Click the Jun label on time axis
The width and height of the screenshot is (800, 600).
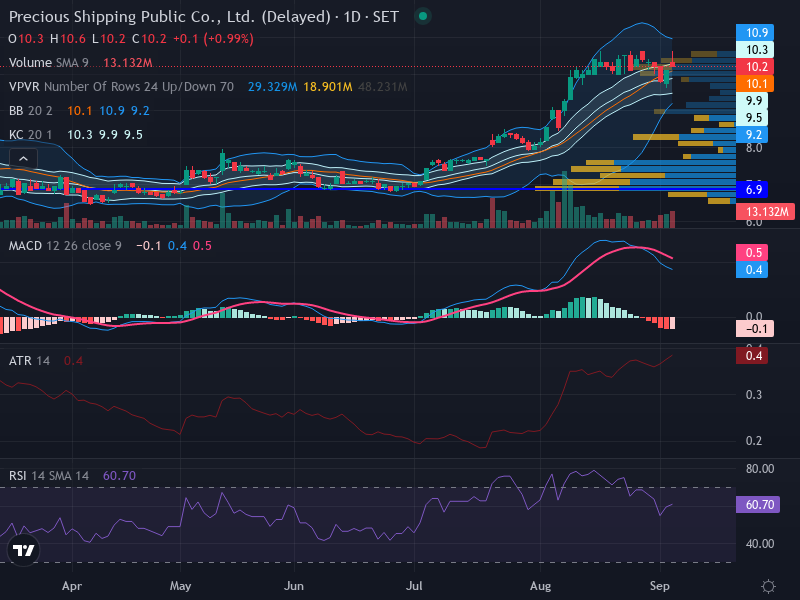coord(293,586)
